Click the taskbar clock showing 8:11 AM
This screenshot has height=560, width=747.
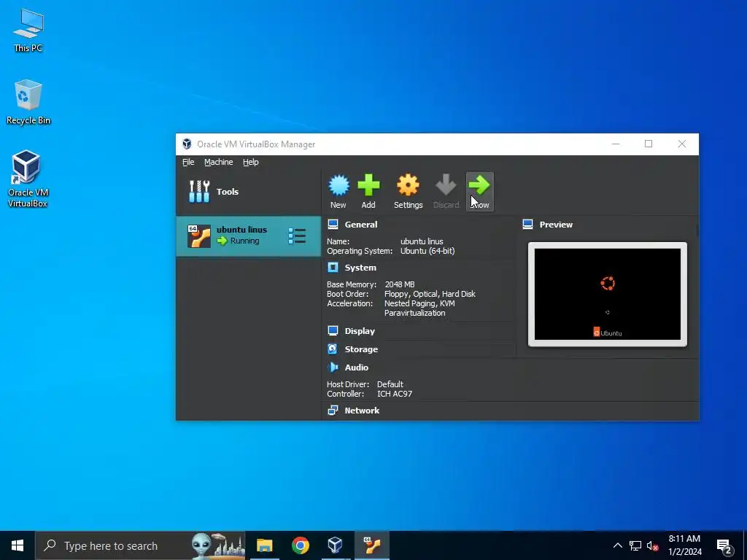click(x=684, y=545)
